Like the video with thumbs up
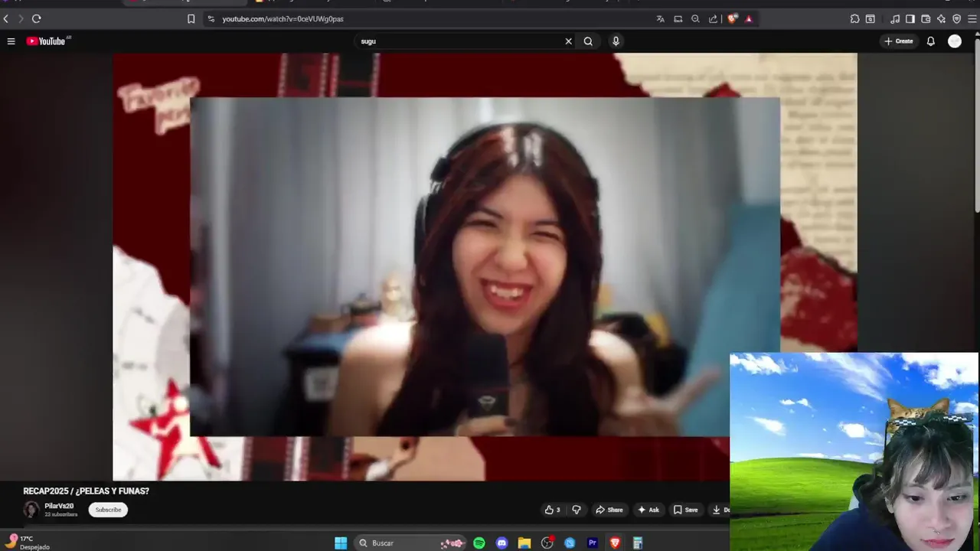 [x=552, y=510]
